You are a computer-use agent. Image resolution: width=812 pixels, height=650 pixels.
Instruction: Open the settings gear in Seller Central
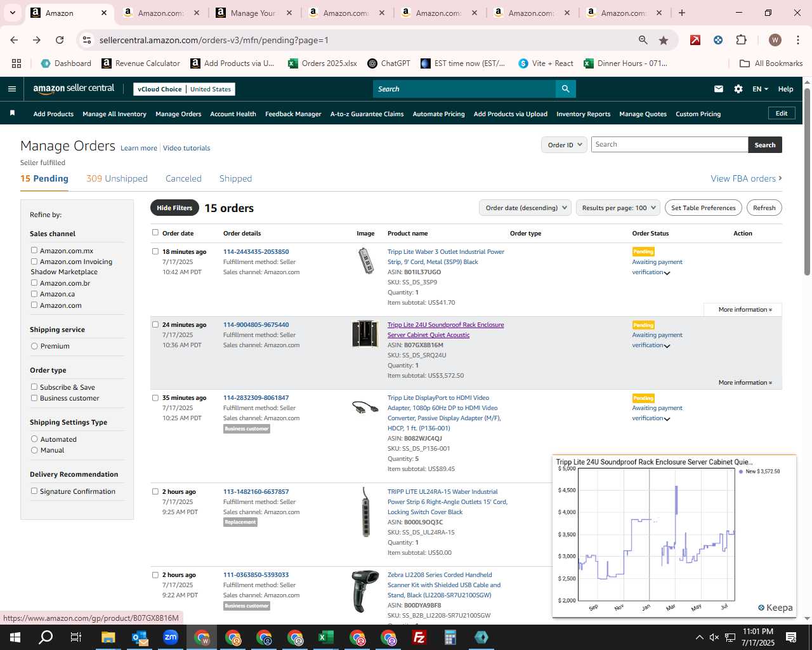pos(738,89)
